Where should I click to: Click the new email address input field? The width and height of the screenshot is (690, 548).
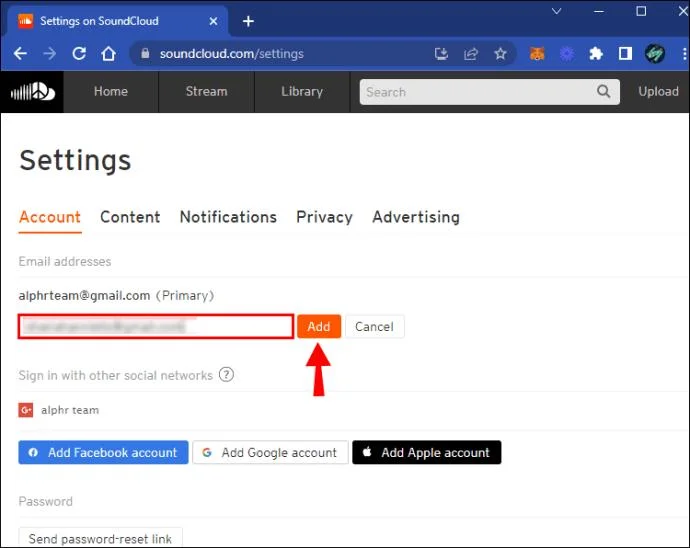click(156, 327)
